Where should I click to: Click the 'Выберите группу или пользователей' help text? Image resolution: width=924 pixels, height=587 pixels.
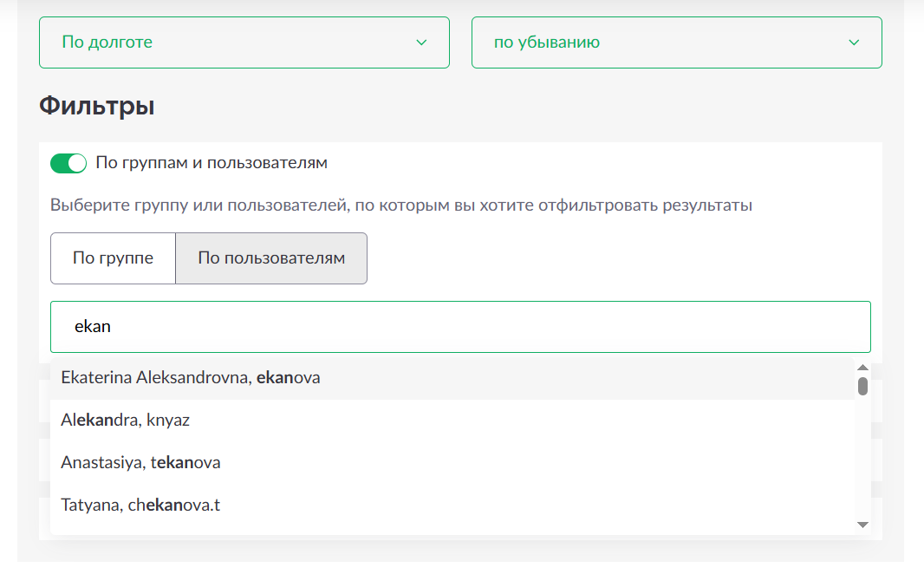pos(400,206)
